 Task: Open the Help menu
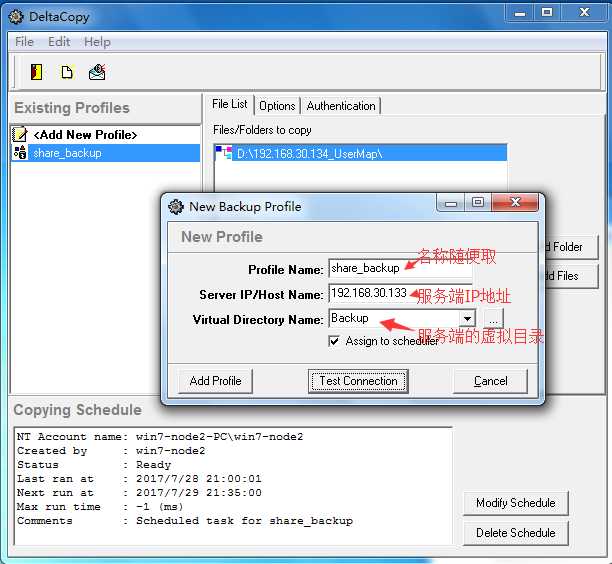(x=97, y=42)
